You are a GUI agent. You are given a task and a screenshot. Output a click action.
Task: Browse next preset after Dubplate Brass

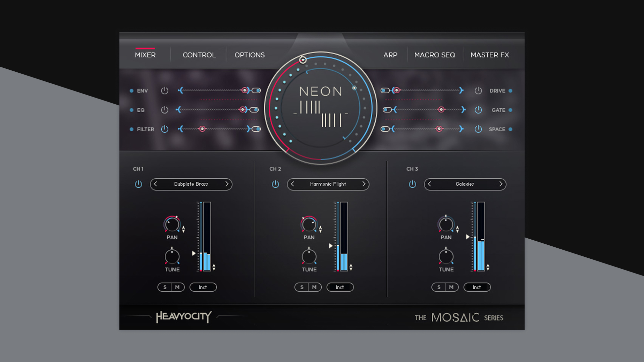pos(227,184)
